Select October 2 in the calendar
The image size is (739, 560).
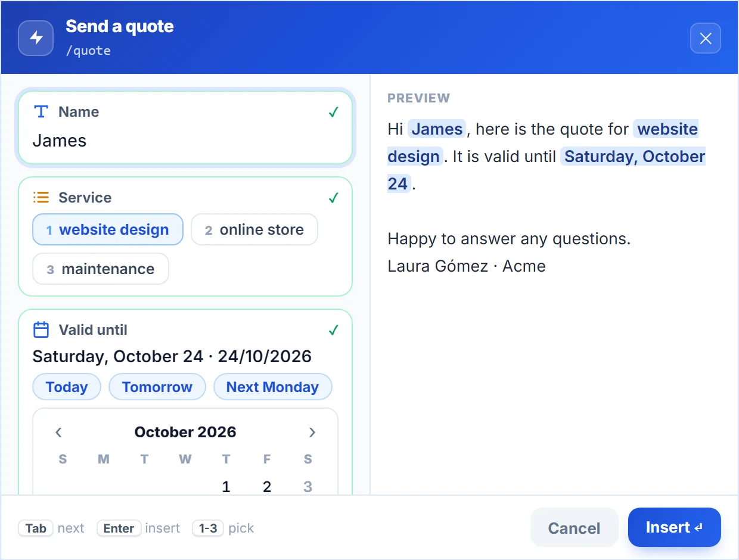[x=267, y=487]
